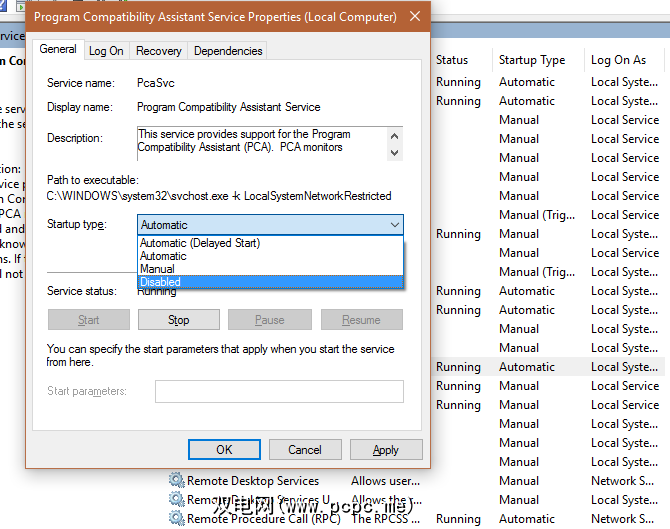The image size is (670, 529).
Task: Choose Automatic in the startup list
Action: (x=270, y=256)
